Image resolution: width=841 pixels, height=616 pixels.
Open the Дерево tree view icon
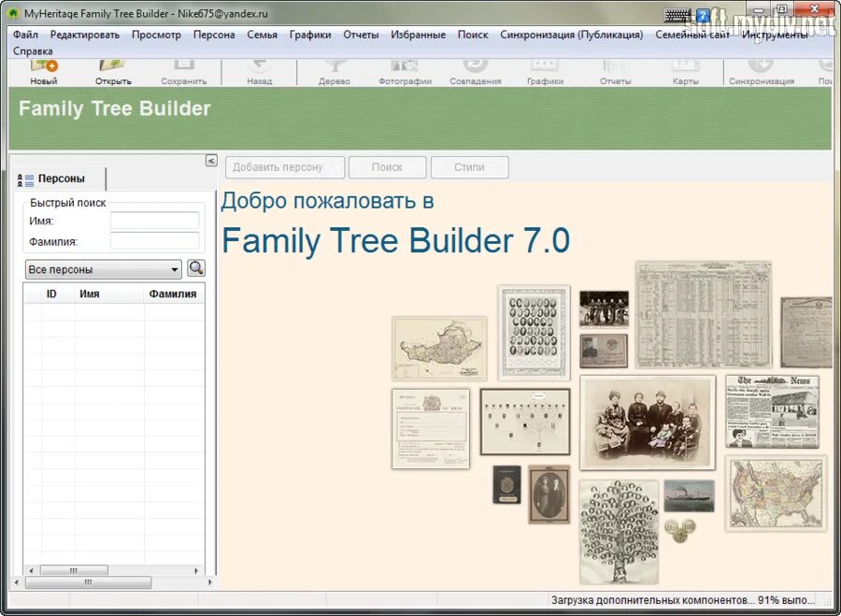point(335,72)
